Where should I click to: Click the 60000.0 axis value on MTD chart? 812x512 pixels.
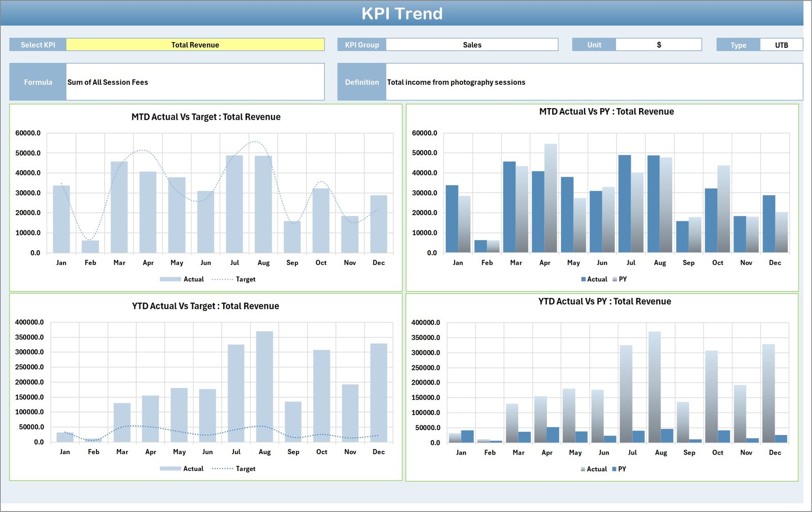pyautogui.click(x=27, y=133)
